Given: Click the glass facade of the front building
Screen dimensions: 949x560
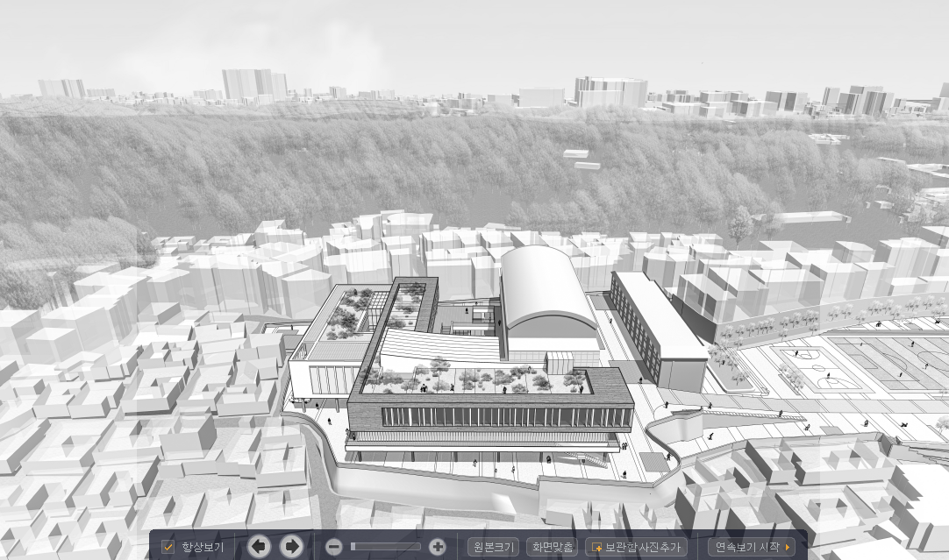Looking at the screenshot, I should pos(491,417).
